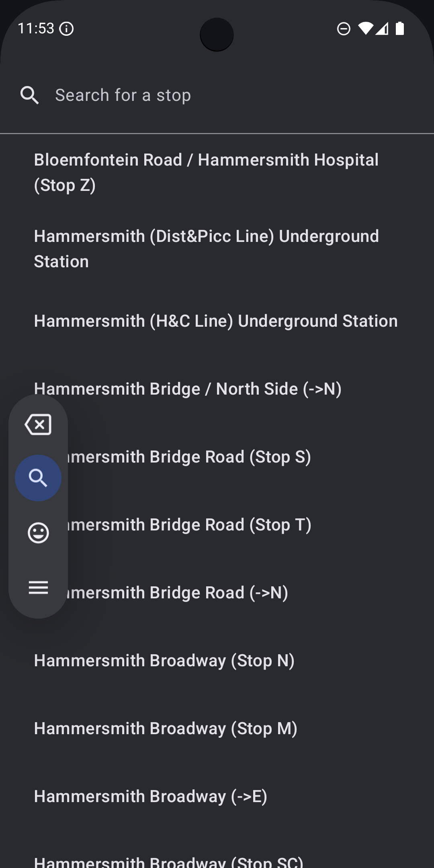Screen dimensions: 434x868
Task: Tap the do-not-disturb status icon
Action: (344, 29)
